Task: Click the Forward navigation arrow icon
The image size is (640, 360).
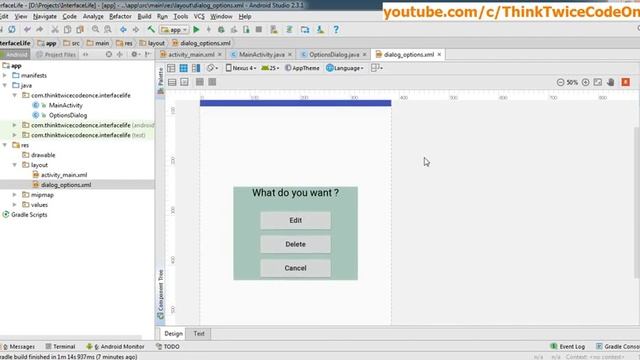Action: 136,29
